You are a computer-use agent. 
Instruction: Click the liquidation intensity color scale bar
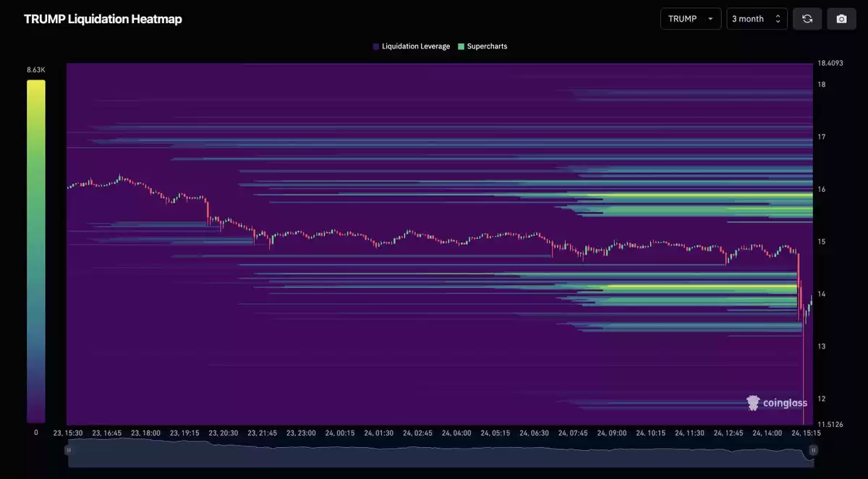36,251
